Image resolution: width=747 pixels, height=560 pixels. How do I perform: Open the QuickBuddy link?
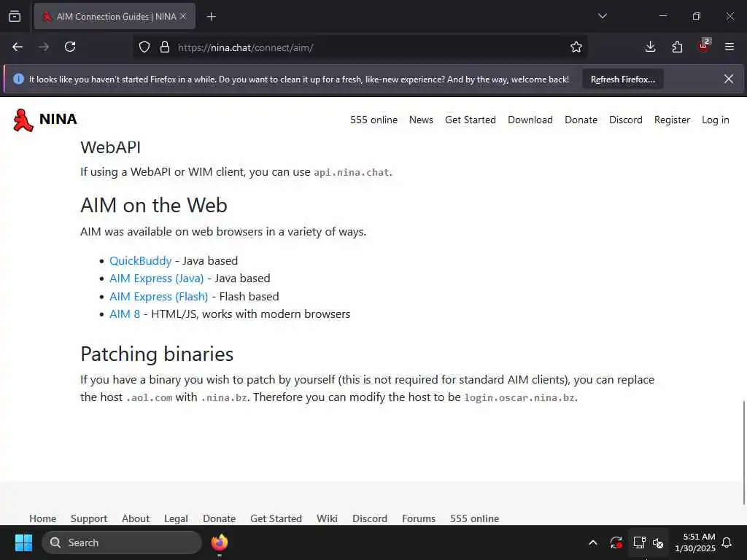[x=141, y=261]
